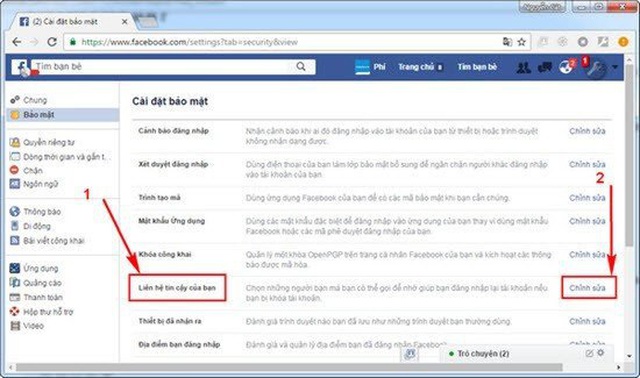Open the Phí profile link
The image size is (640, 378).
370,67
